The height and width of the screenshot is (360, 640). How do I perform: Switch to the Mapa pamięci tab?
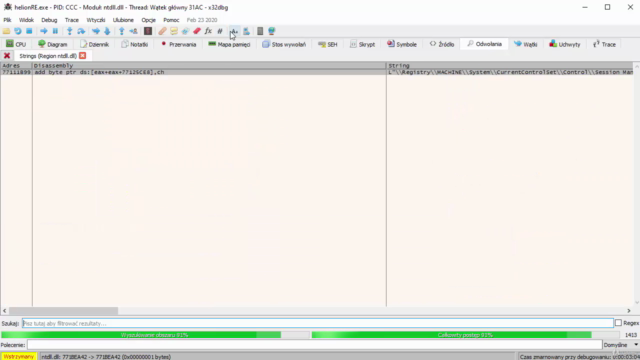click(x=229, y=44)
